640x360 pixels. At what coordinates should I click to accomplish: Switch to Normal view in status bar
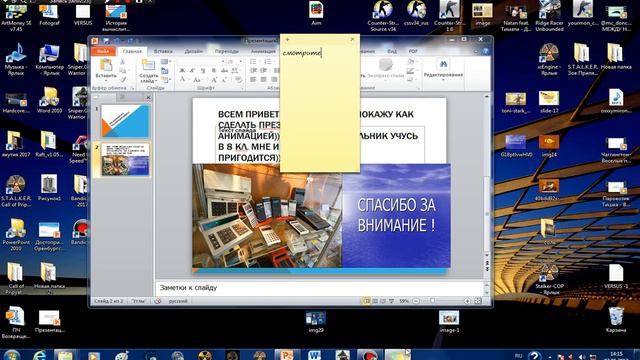367,301
